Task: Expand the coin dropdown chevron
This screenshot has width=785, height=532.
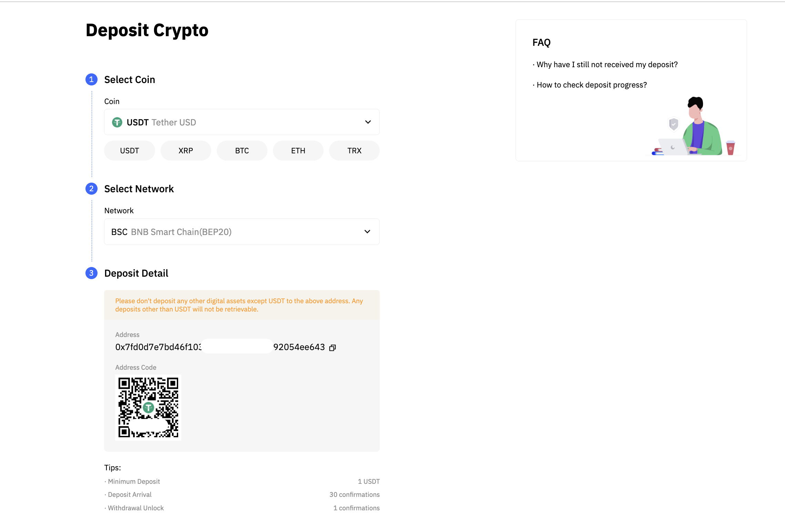Action: coord(368,122)
